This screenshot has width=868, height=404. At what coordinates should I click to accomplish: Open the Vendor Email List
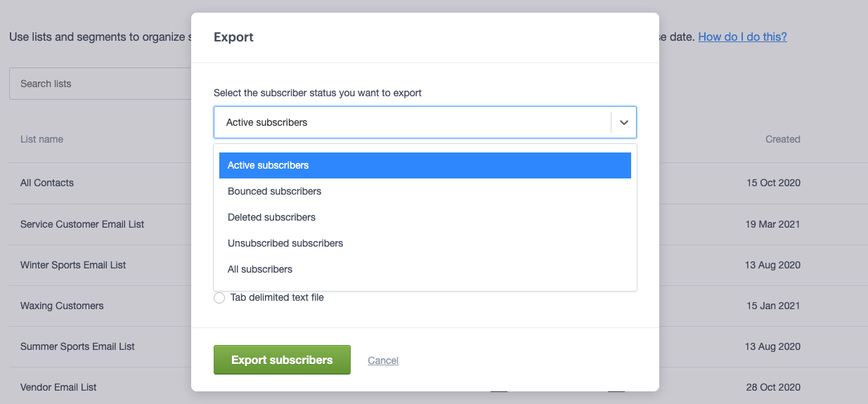click(58, 387)
